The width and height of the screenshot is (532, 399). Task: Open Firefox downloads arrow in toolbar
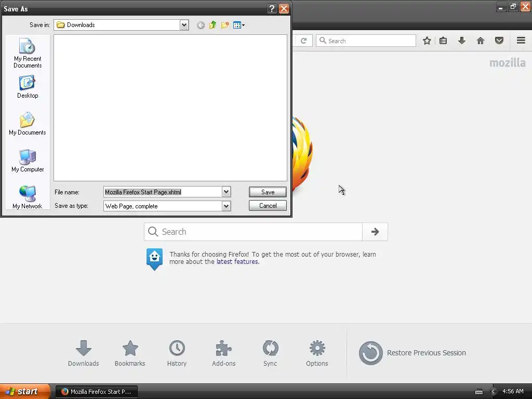pyautogui.click(x=462, y=41)
